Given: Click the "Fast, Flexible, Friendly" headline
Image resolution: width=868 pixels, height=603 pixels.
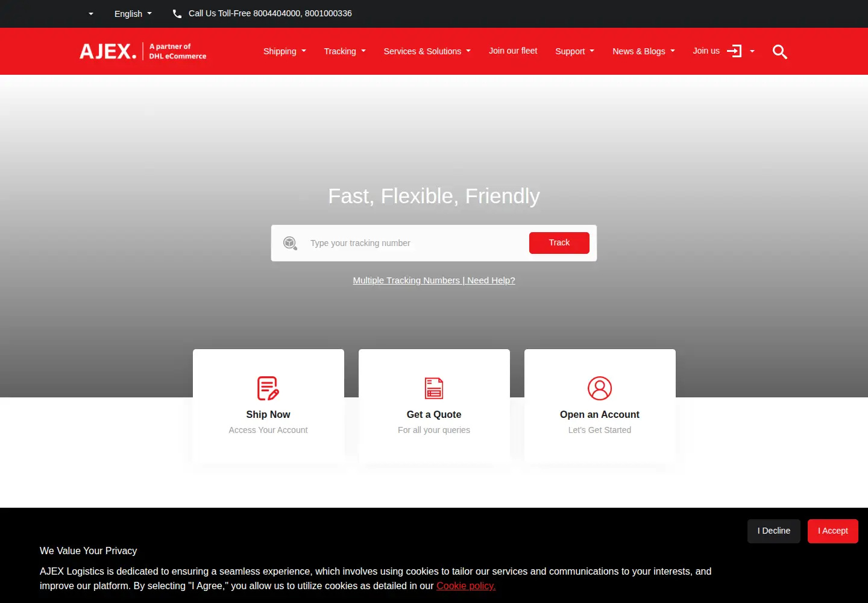Looking at the screenshot, I should 434,196.
